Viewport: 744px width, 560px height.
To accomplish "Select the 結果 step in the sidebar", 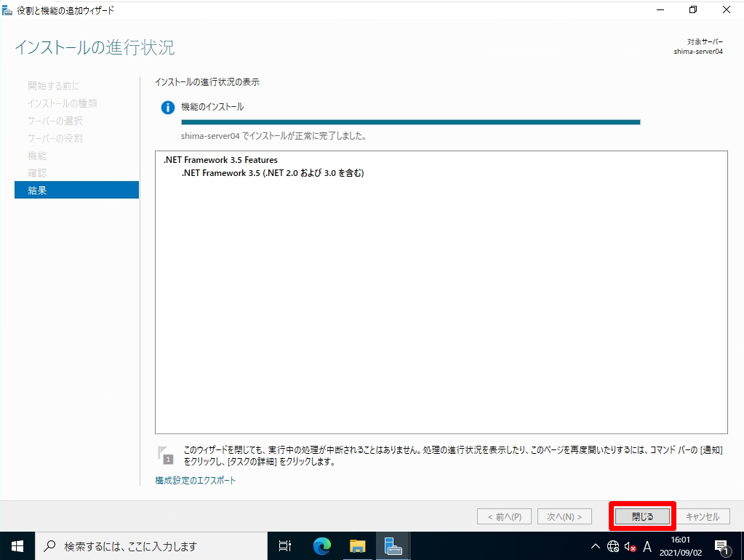I will point(77,191).
